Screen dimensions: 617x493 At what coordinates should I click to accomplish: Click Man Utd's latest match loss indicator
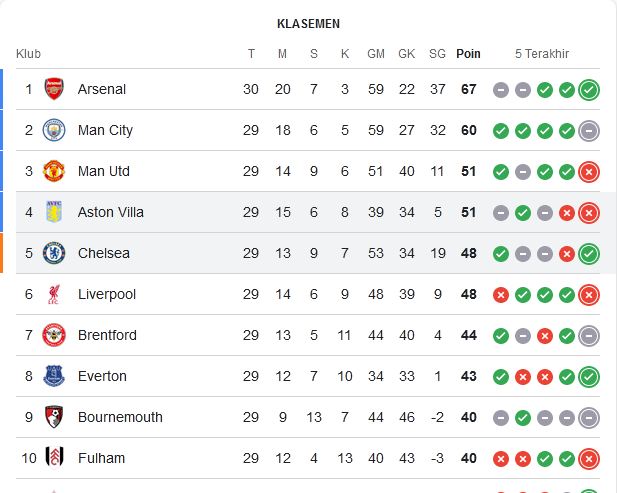point(589,171)
